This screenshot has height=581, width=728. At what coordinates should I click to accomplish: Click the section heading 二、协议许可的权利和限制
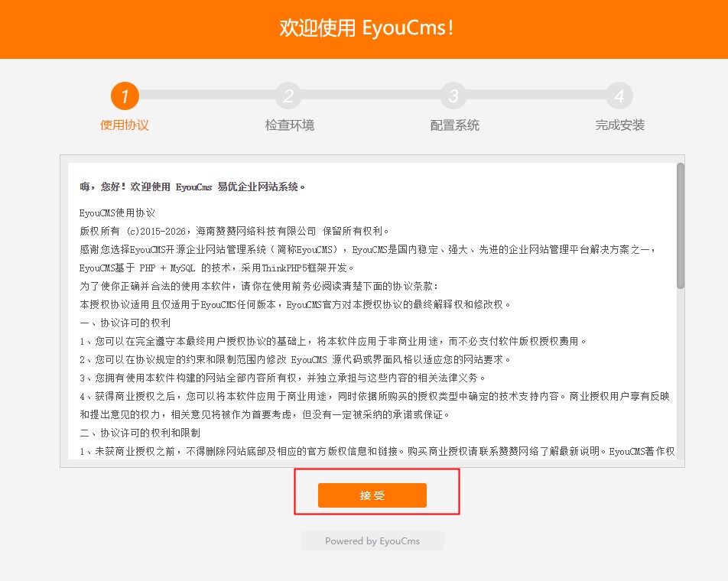tap(140, 433)
